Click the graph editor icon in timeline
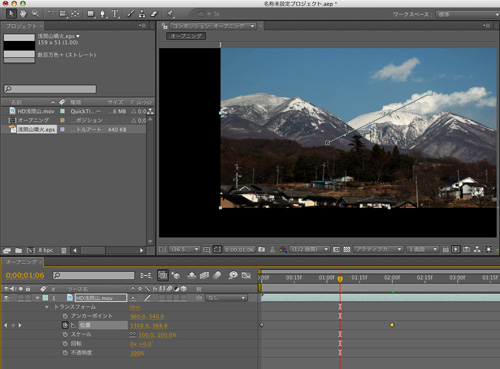 pos(246,275)
